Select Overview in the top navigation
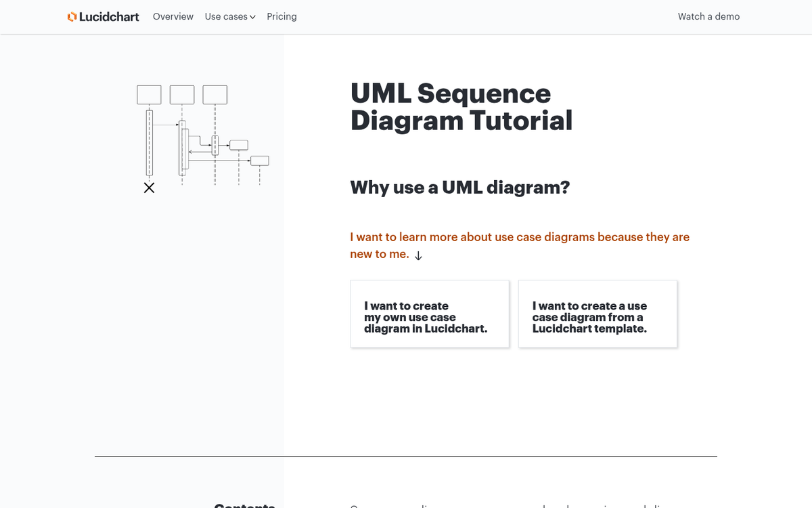The height and width of the screenshot is (508, 812). click(173, 16)
